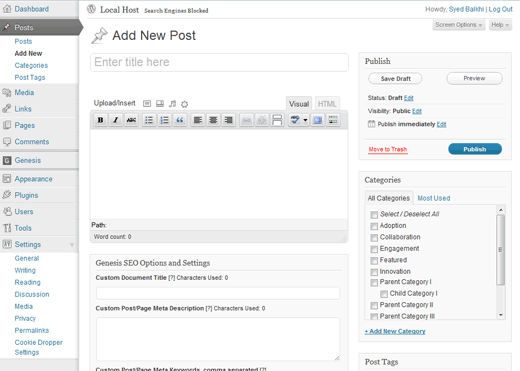Select the Most Used categories tab
The image size is (520, 371).
(434, 198)
